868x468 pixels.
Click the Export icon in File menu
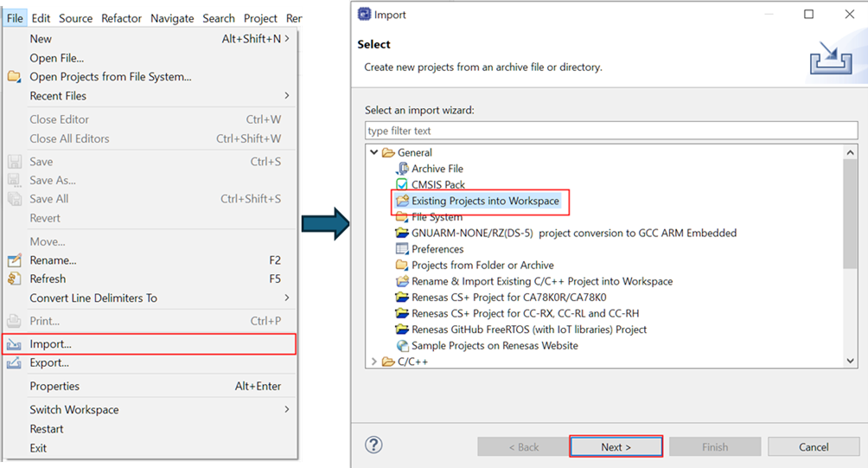(x=15, y=363)
